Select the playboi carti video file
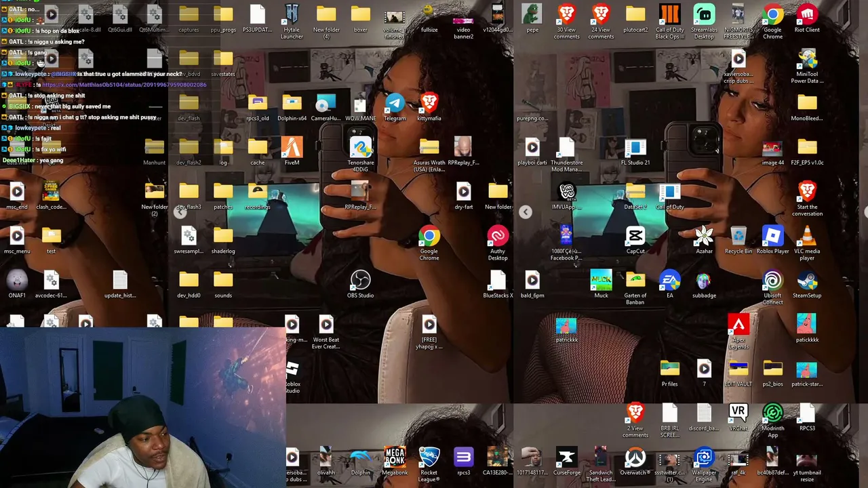Image resolution: width=868 pixels, height=488 pixels. point(532,152)
